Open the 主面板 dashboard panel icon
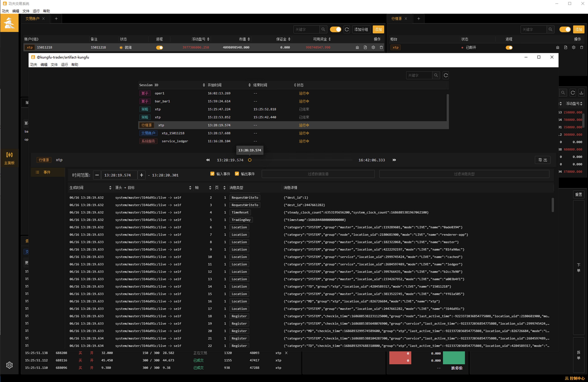 9,158
